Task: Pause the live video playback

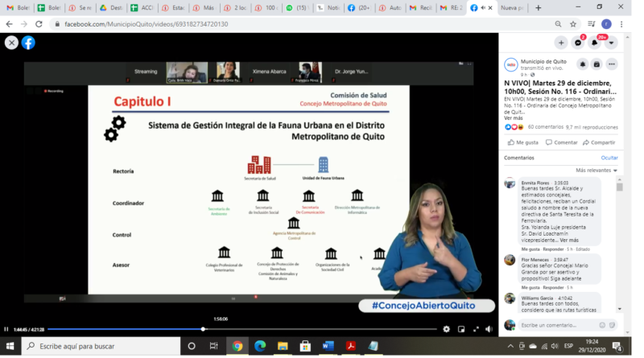Action: pyautogui.click(x=6, y=329)
